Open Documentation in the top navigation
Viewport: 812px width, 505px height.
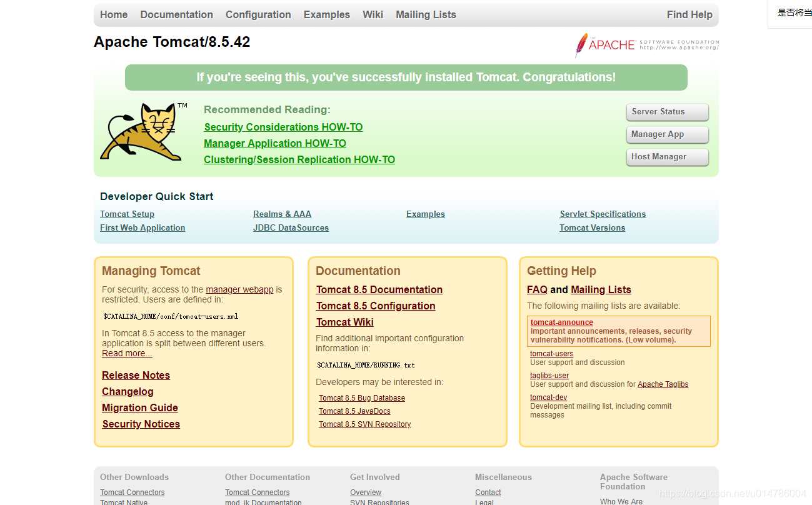point(177,14)
